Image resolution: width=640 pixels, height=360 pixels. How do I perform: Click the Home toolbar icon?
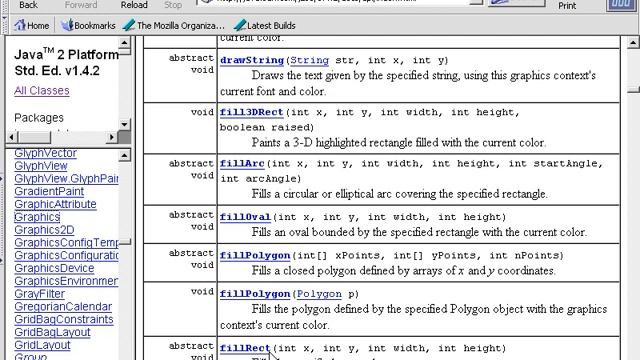[31, 25]
